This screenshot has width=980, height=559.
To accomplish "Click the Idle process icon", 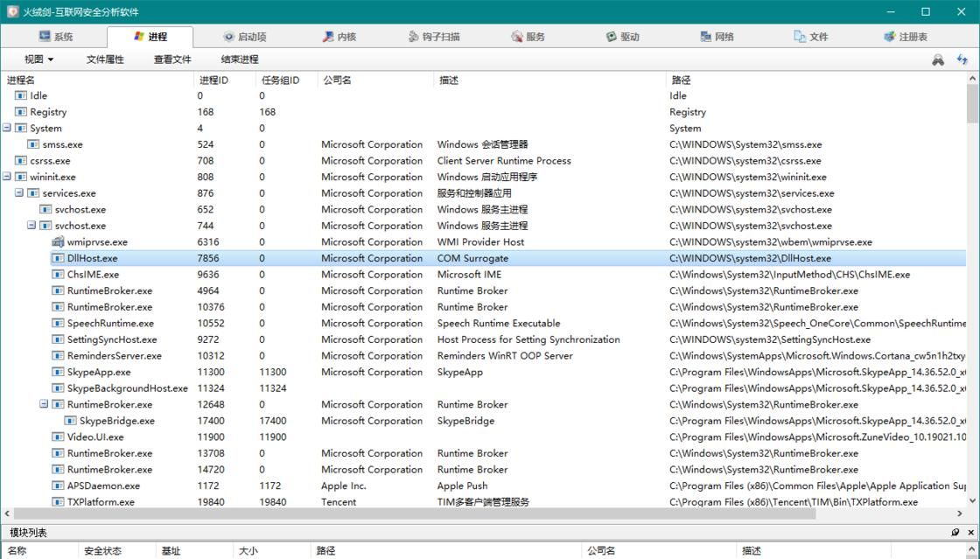I will 21,95.
